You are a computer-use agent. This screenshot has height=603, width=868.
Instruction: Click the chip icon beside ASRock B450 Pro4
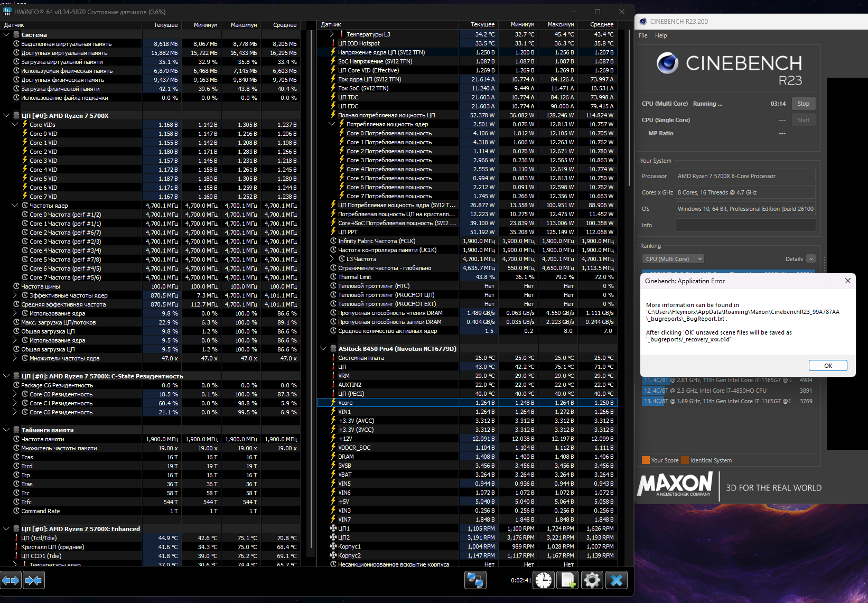[x=333, y=349]
